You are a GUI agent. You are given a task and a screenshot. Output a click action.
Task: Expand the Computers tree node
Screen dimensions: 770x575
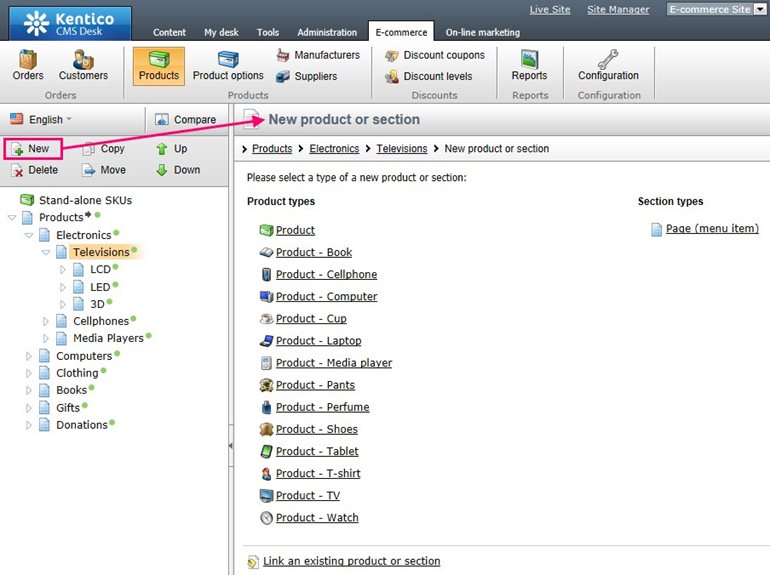coord(28,356)
